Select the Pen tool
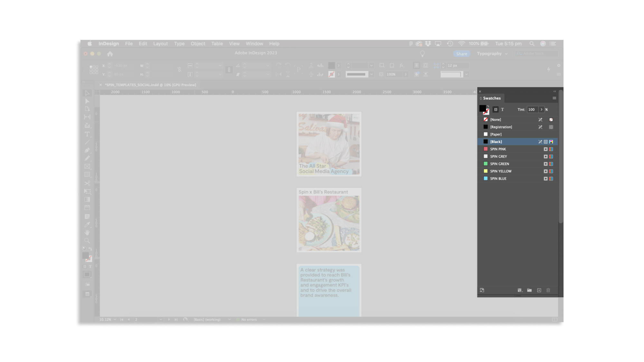This screenshot has width=644, height=362. click(87, 150)
